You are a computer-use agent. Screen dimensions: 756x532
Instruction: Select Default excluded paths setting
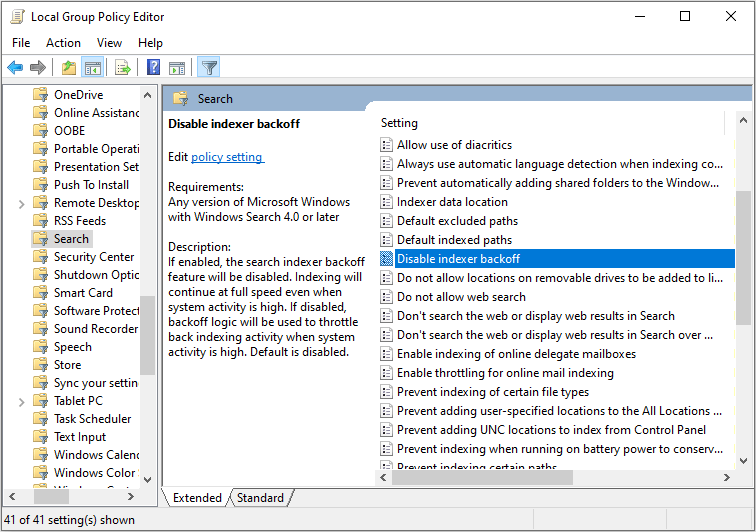458,221
